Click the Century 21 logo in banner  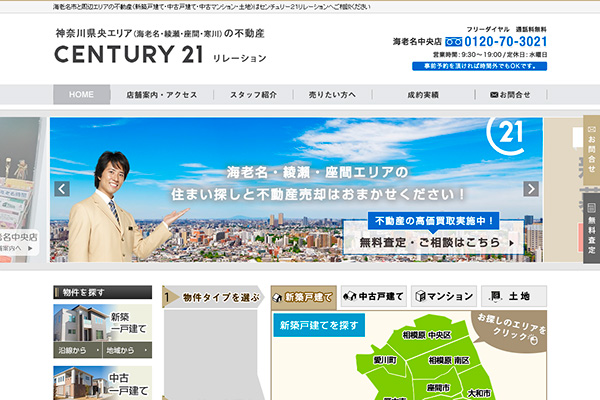[x=507, y=135]
